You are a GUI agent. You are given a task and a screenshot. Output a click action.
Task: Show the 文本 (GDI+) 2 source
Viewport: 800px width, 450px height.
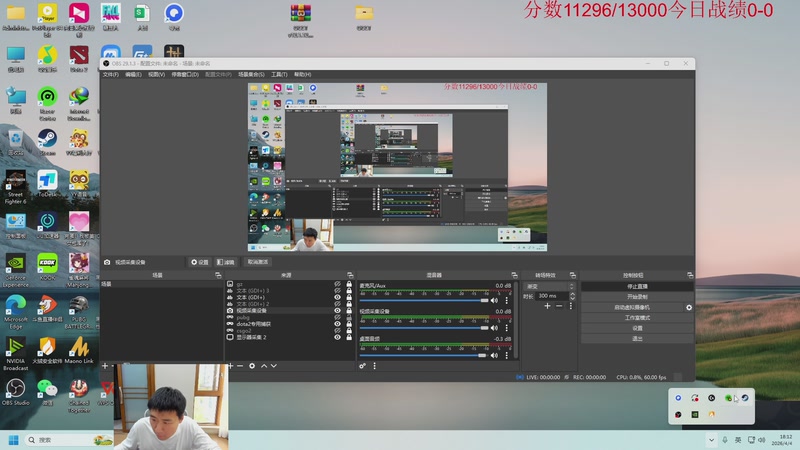[337, 304]
